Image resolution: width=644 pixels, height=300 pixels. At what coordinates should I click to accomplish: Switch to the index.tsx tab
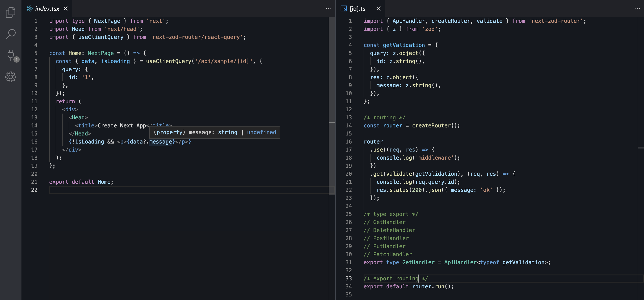tap(47, 9)
